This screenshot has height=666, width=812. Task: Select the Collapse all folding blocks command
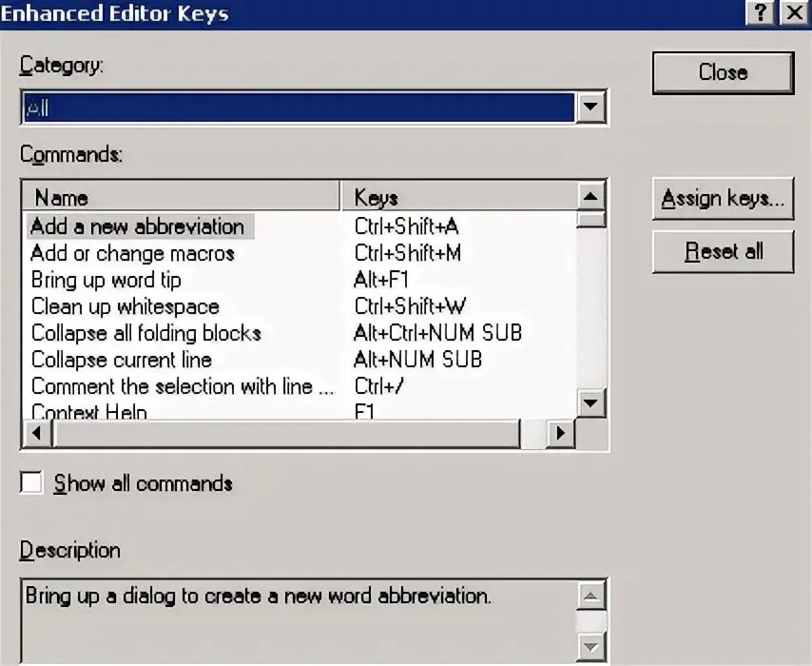pos(146,333)
